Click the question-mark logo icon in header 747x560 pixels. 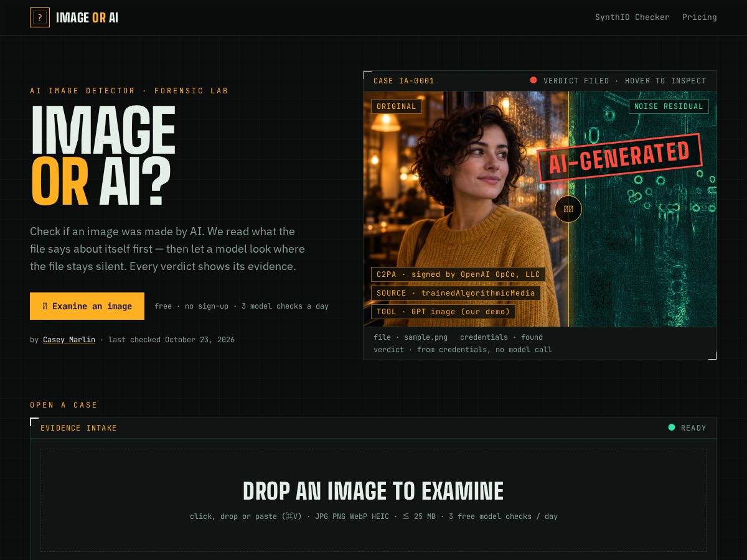40,17
